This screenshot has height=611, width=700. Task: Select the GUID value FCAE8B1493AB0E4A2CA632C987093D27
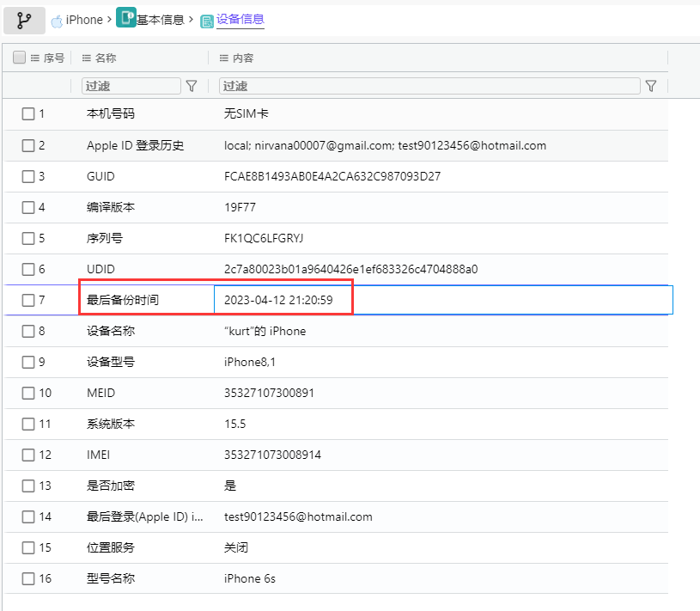point(332,176)
